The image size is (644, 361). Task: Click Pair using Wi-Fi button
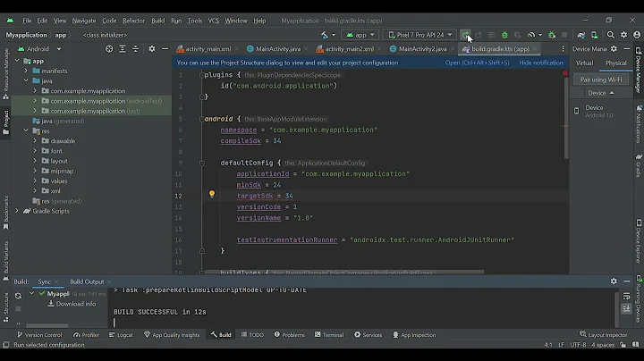601,80
